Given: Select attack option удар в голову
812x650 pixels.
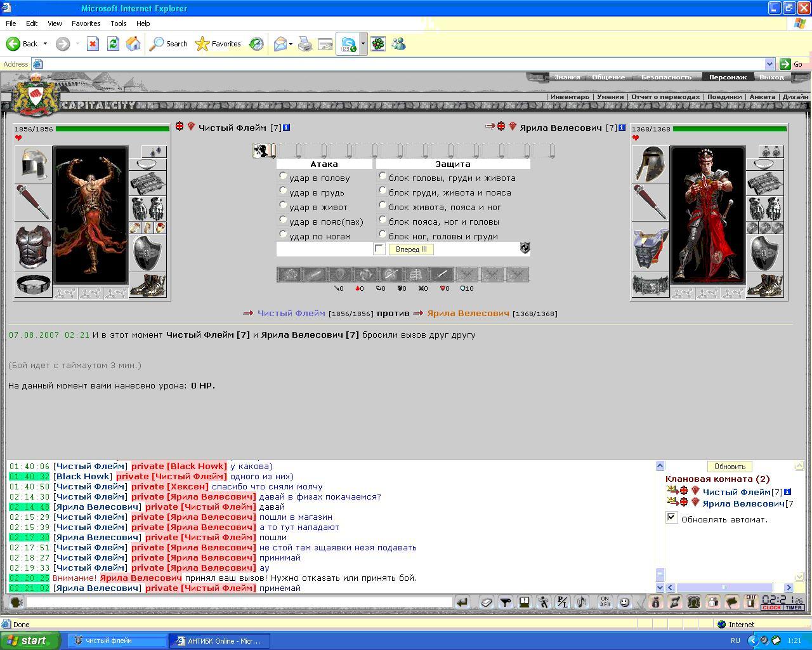Looking at the screenshot, I should pos(283,176).
